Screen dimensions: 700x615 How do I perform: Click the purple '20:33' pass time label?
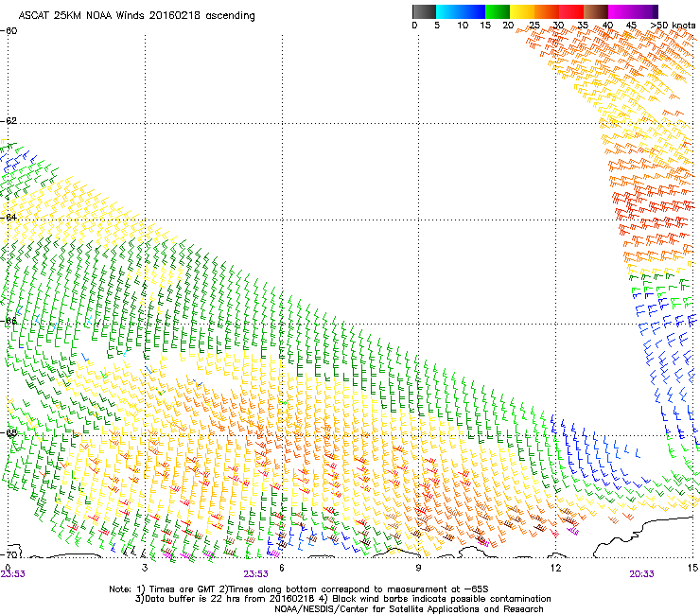click(x=641, y=574)
